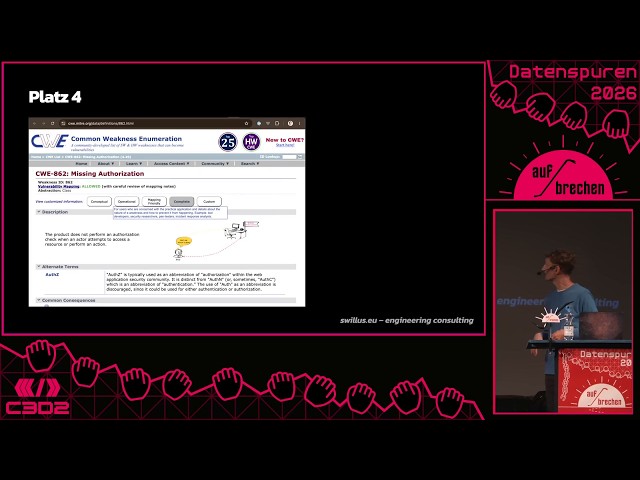Follow the Vulnerability Mapping link
The image size is (640, 480).
59,186
